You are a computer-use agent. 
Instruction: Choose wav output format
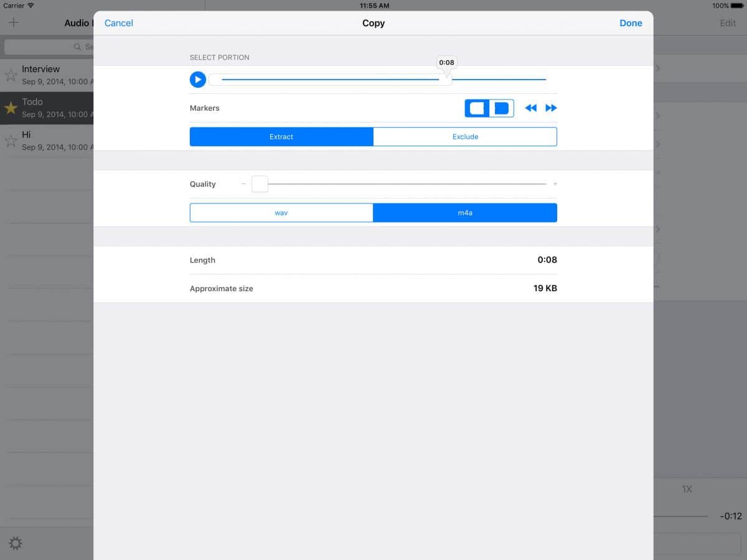281,213
